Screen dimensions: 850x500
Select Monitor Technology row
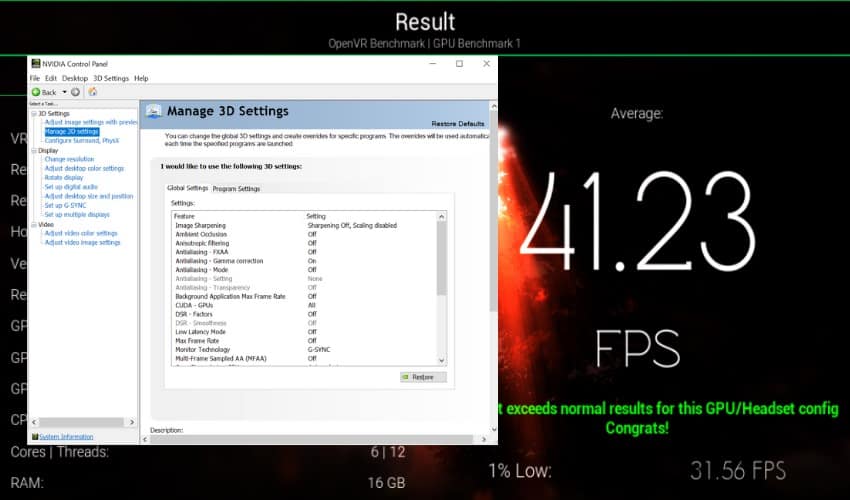(x=305, y=349)
